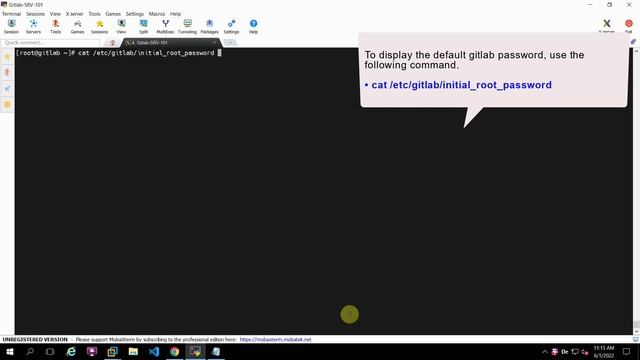Click the UNREGISTERED VERSION status text

pyautogui.click(x=35, y=339)
